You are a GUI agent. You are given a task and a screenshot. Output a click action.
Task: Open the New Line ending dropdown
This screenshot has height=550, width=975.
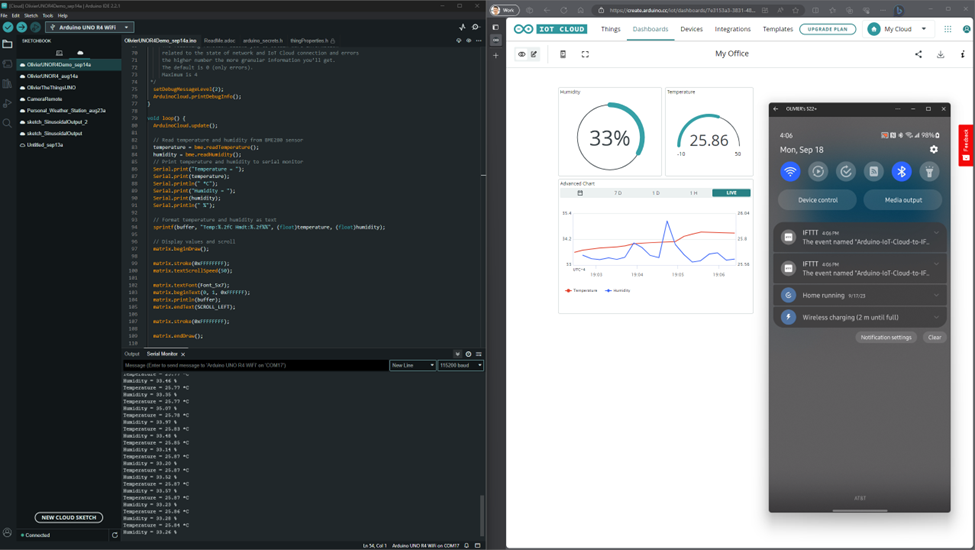pos(413,365)
